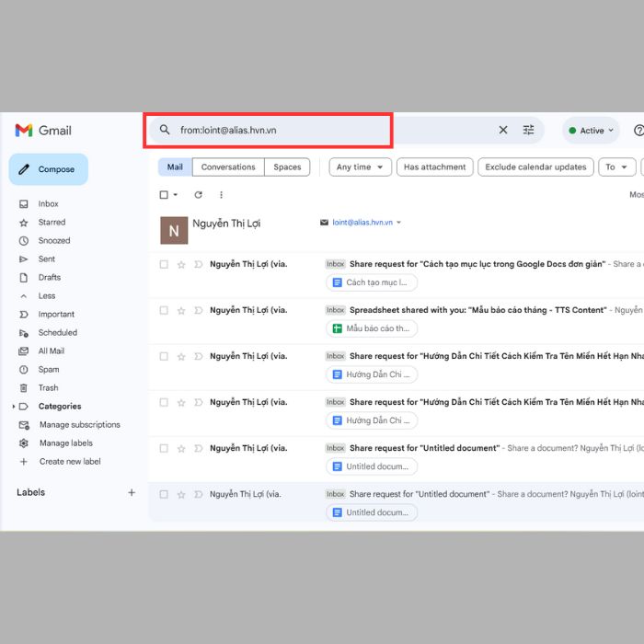This screenshot has width=644, height=644.
Task: Switch to the Conversations tab
Action: point(228,167)
